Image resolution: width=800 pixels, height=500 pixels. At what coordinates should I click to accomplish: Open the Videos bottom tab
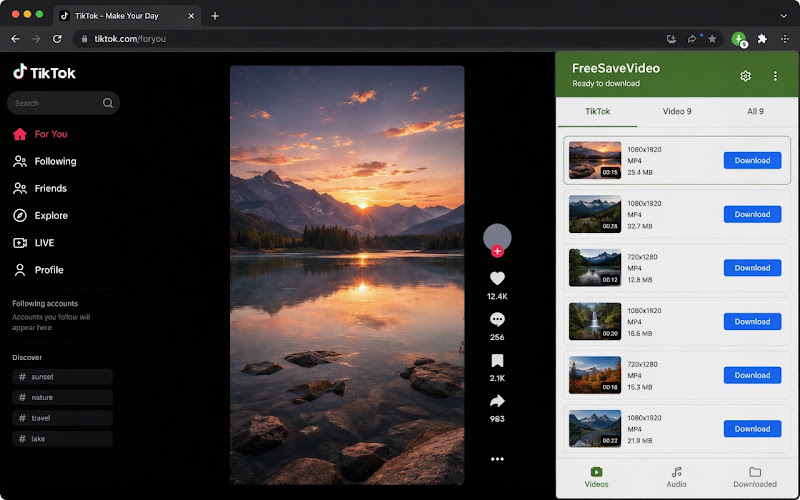(x=596, y=477)
